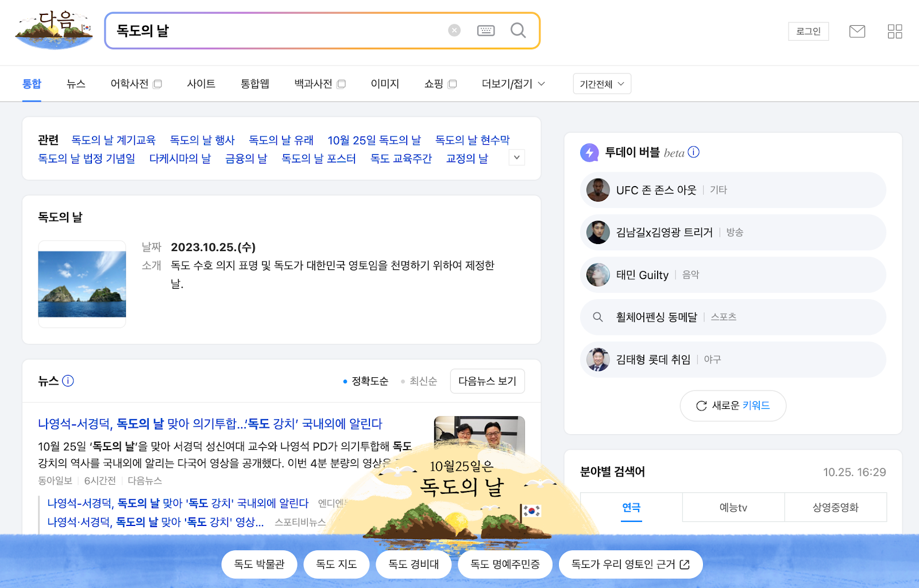Click the 투데이 버블 lightning icon
The height and width of the screenshot is (588, 919).
[589, 152]
